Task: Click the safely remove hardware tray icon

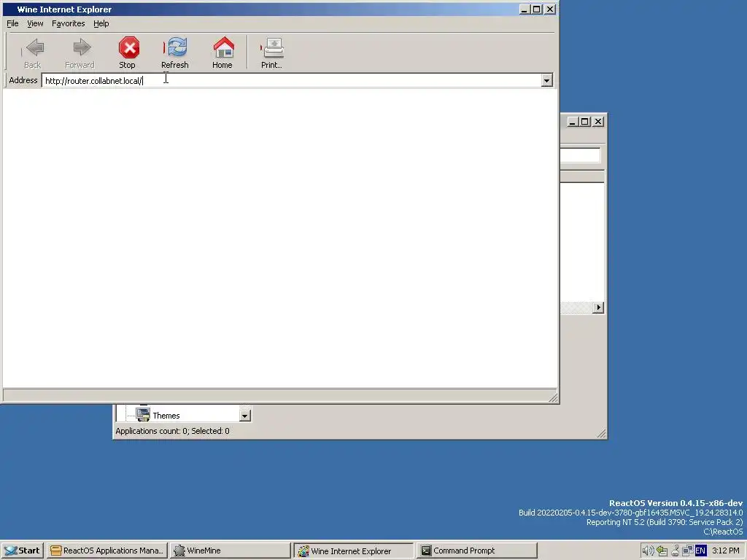Action: click(662, 551)
